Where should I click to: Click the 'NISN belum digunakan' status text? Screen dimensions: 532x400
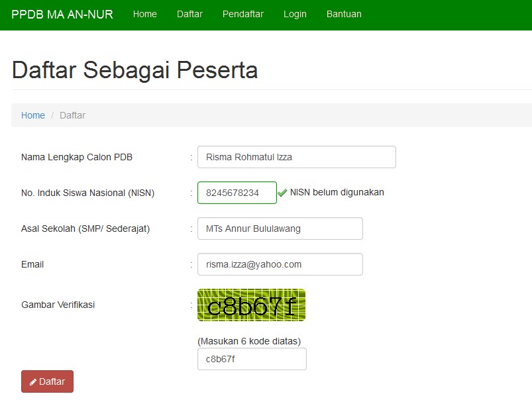(x=337, y=192)
